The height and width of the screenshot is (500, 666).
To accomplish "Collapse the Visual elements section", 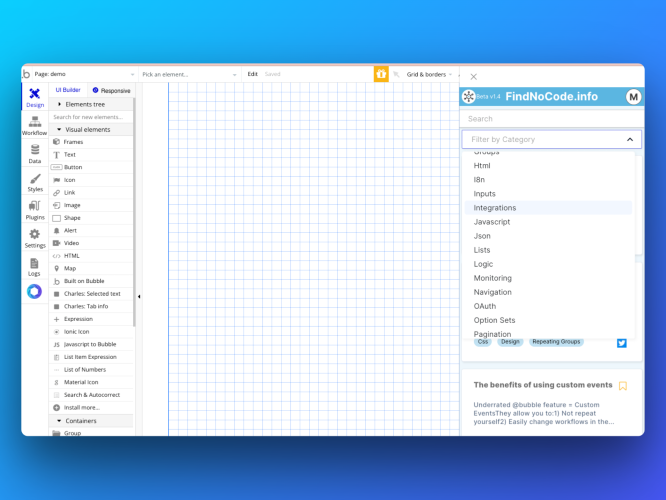I will 91,130.
